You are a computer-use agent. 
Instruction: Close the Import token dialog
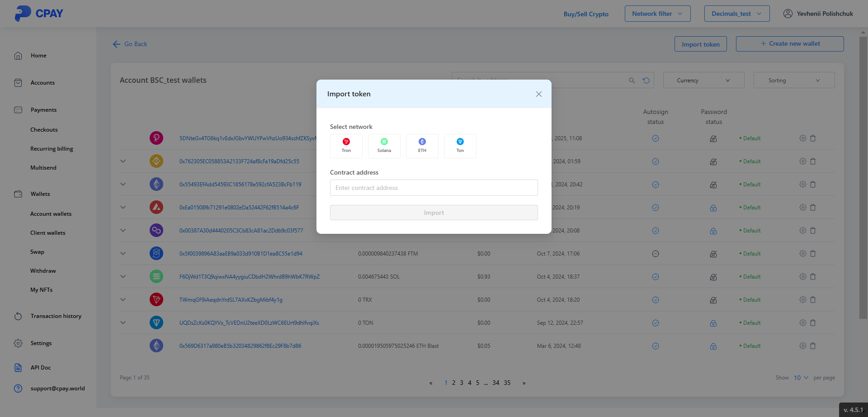[538, 94]
